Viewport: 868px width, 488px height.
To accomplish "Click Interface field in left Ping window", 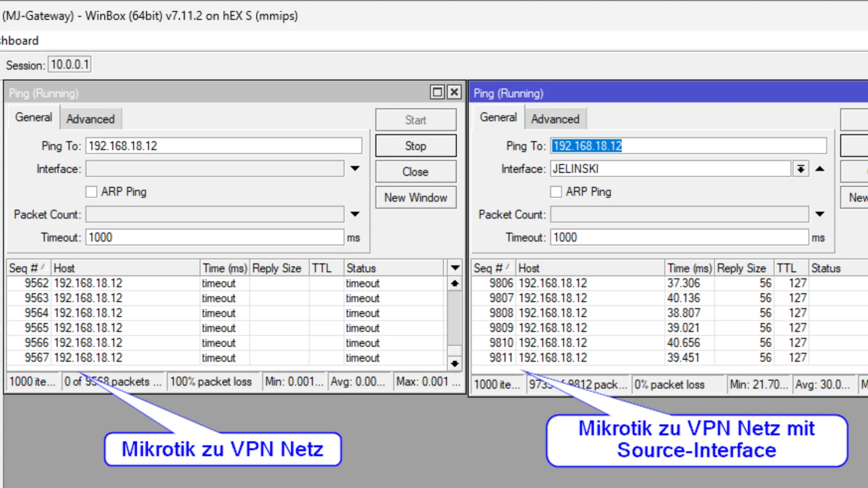I will coord(215,169).
